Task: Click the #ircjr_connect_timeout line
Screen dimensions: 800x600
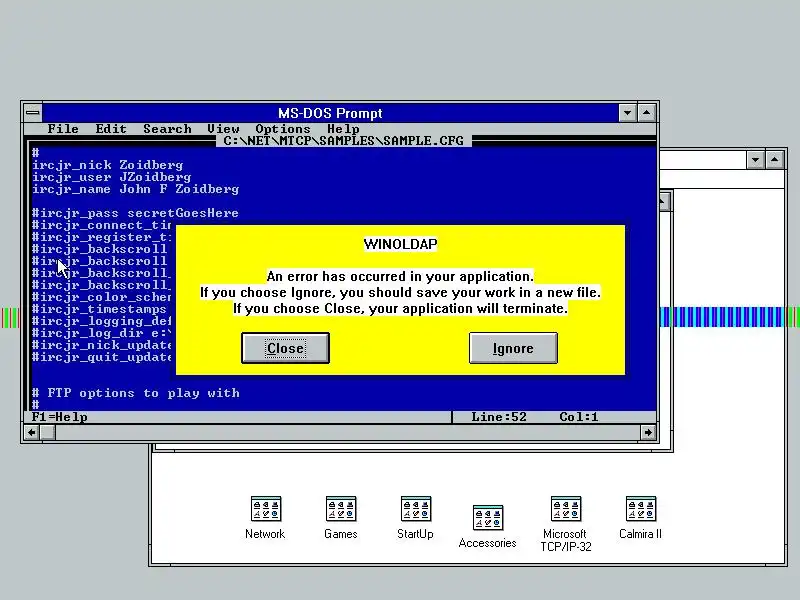Action: click(x=102, y=226)
